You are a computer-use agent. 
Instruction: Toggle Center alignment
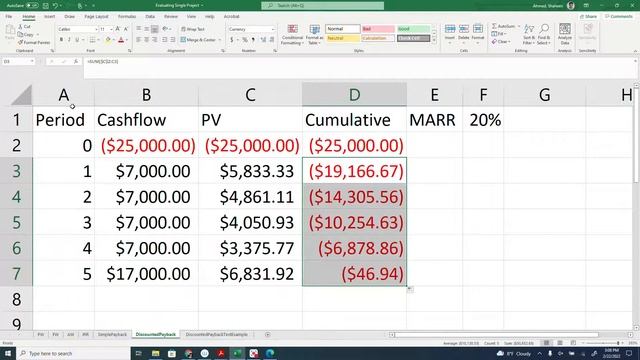click(147, 40)
